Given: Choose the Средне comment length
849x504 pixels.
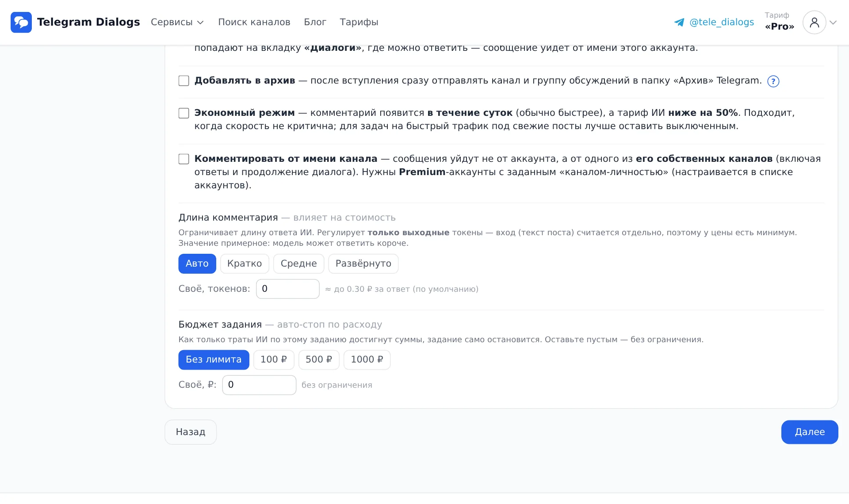Looking at the screenshot, I should 299,263.
